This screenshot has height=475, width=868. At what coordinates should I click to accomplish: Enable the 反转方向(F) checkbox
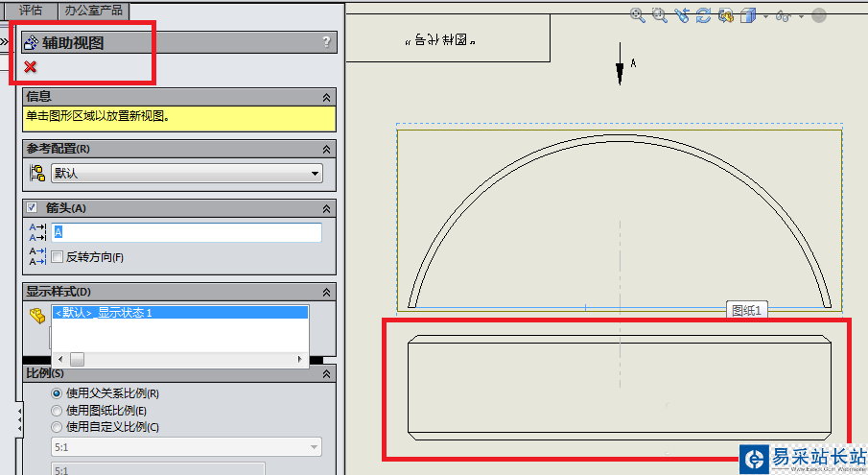click(x=57, y=257)
